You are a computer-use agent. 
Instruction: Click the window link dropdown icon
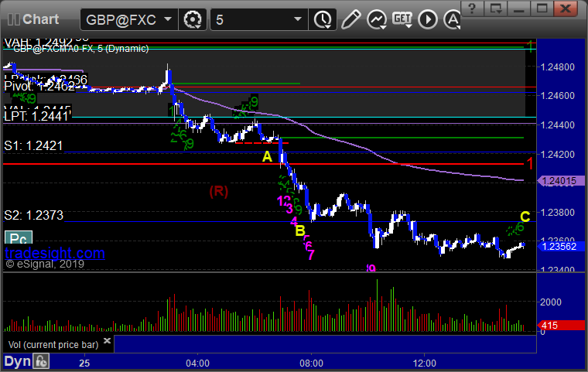[495, 9]
